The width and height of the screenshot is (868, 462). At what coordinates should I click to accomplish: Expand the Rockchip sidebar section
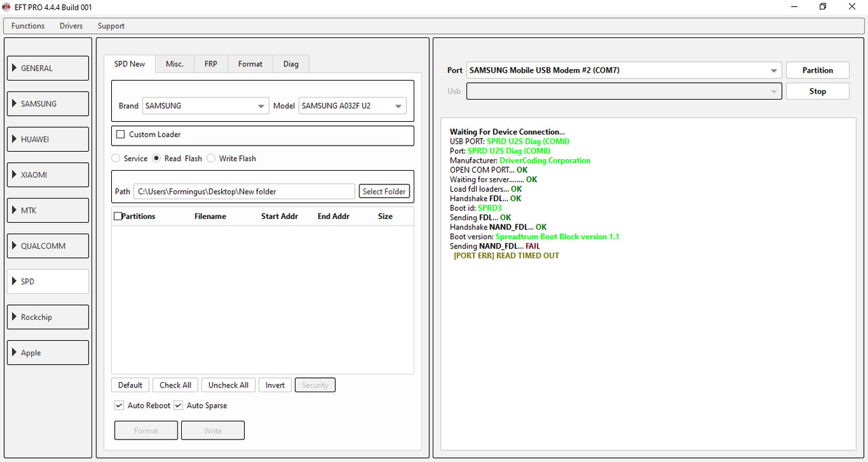pos(48,317)
